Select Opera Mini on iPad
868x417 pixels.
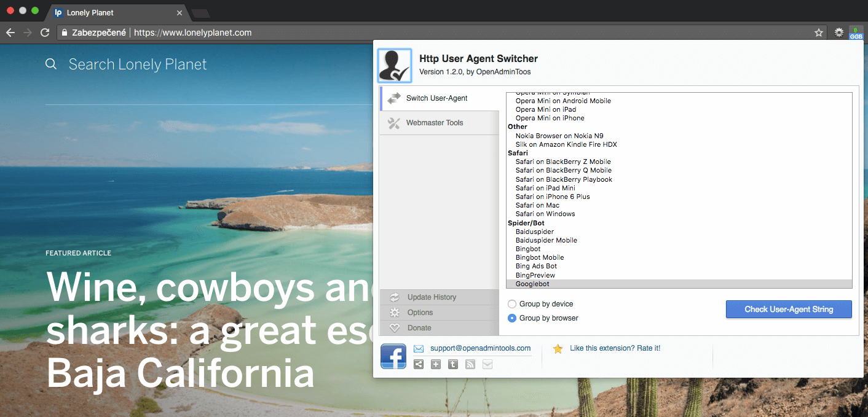[x=546, y=109]
